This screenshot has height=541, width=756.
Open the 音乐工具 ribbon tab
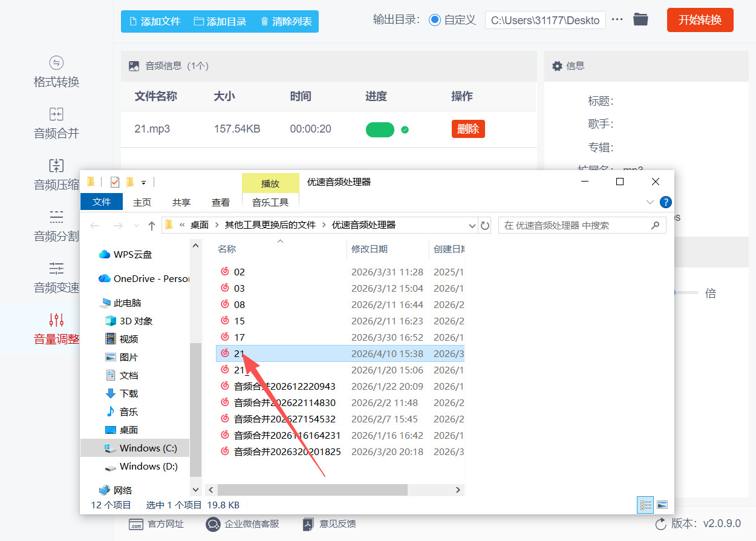(x=270, y=202)
